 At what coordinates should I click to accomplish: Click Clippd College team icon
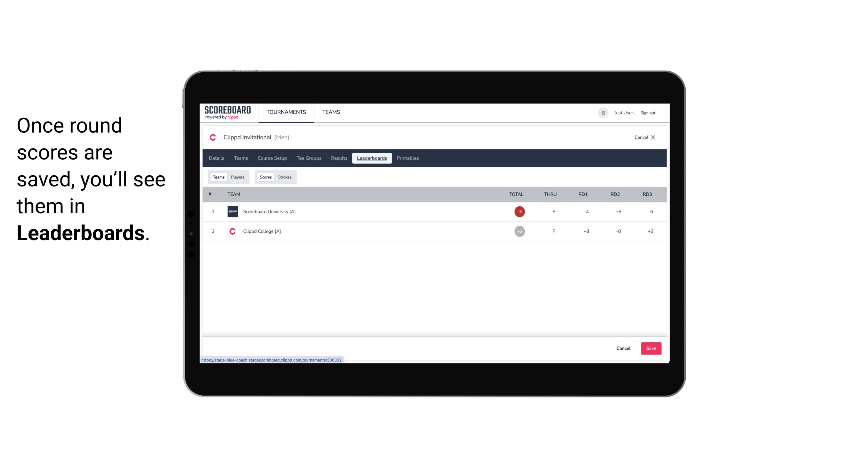pyautogui.click(x=232, y=231)
